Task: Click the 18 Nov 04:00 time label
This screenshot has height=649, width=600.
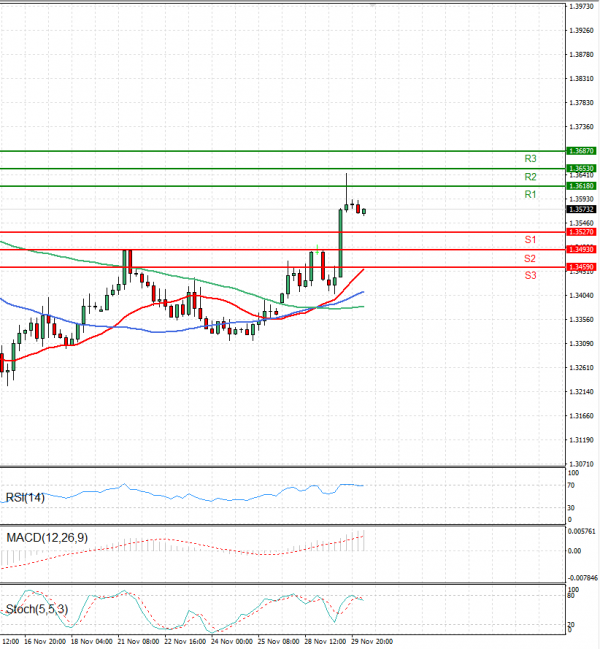Action: point(91,642)
